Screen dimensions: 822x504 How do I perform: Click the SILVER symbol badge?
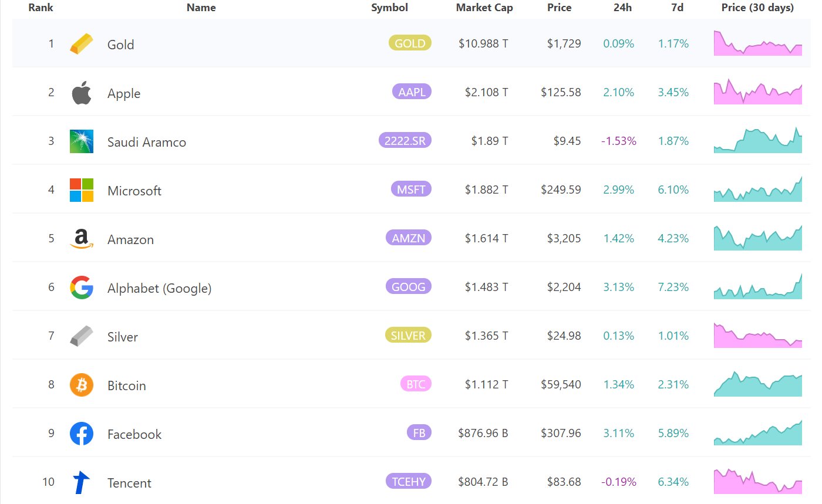click(x=408, y=335)
